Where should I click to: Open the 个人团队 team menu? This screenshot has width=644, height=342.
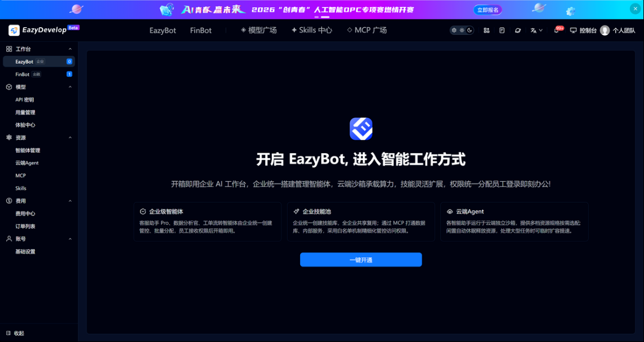(624, 30)
